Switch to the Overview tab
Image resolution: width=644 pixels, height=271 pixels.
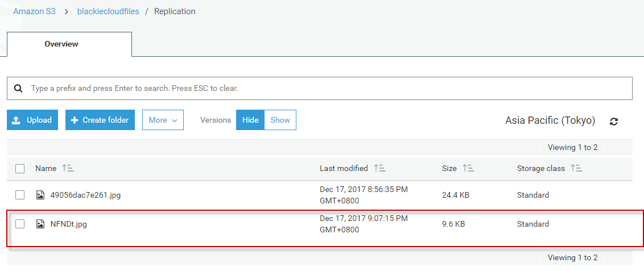(x=61, y=44)
